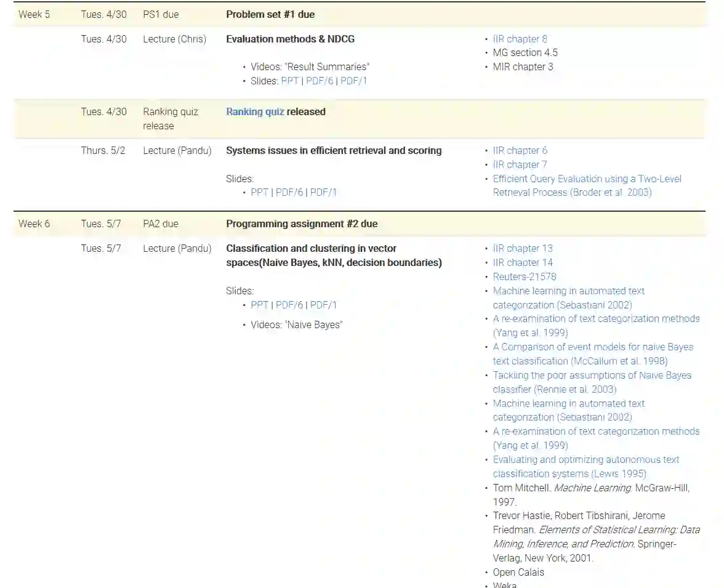Open IIR chapter 13 reading

(523, 249)
